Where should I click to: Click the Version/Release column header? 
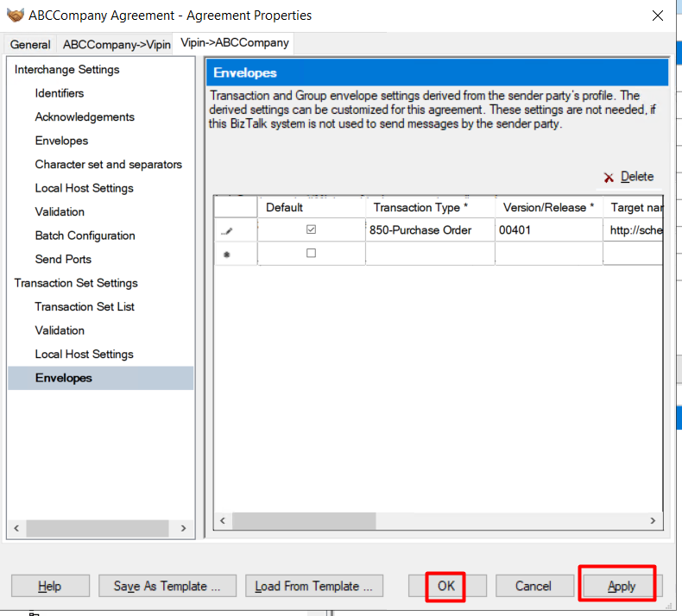coord(548,207)
